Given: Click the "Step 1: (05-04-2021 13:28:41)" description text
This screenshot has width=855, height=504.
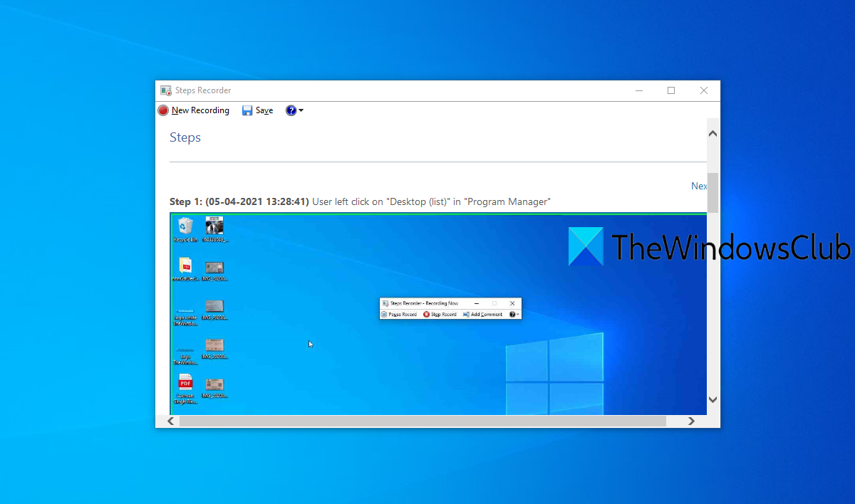Looking at the screenshot, I should [239, 201].
